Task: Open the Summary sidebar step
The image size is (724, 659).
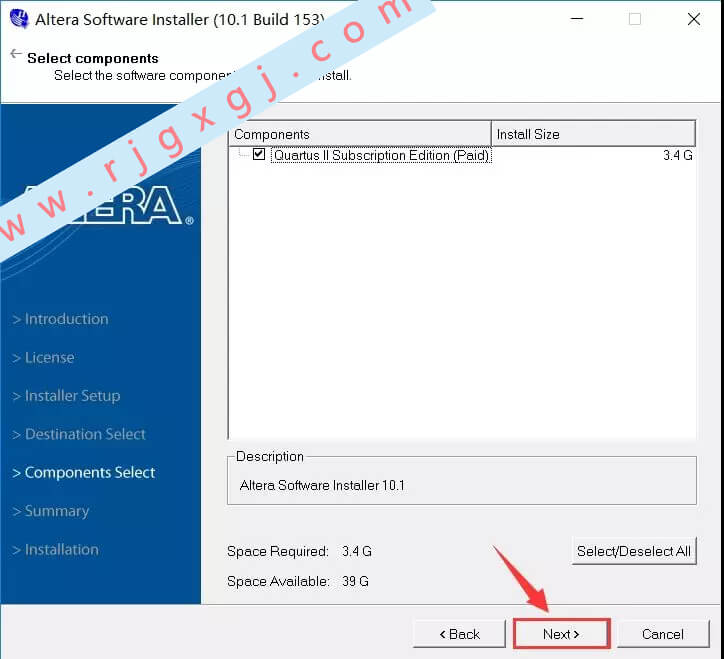Action: (51, 511)
